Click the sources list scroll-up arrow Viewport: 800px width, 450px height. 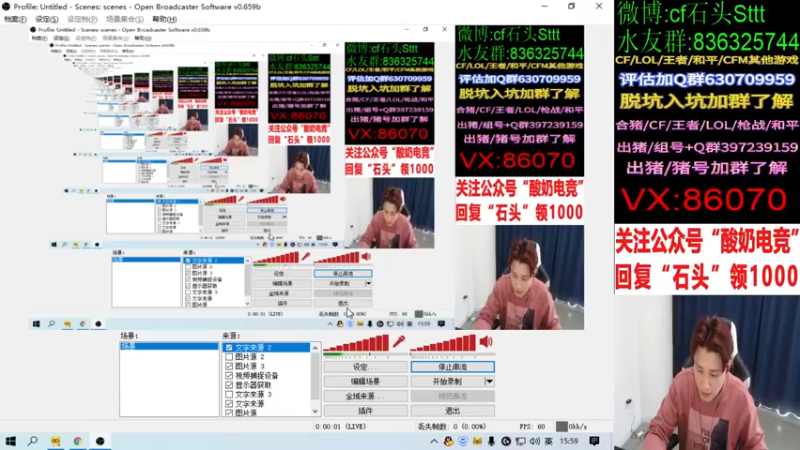click(x=315, y=348)
